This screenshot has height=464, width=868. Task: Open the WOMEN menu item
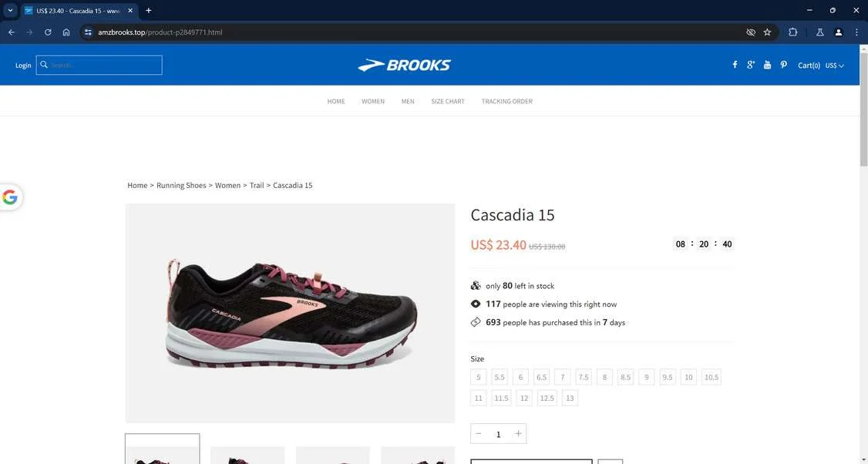pos(373,101)
